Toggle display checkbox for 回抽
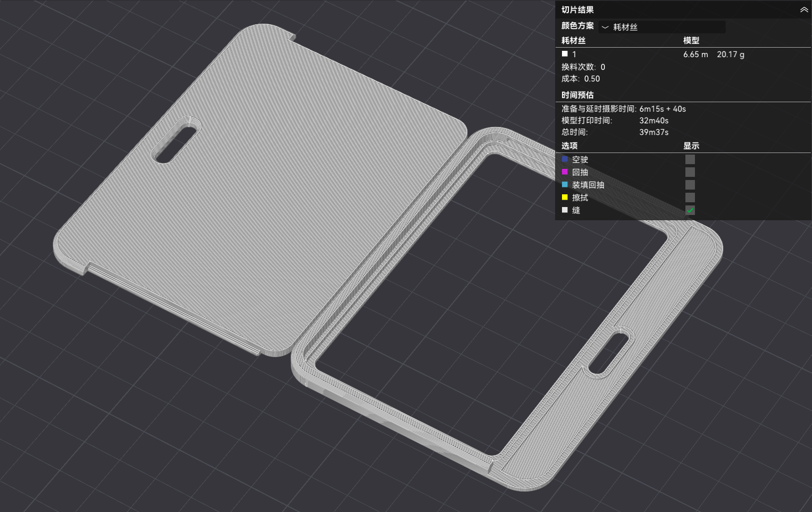 coord(690,172)
